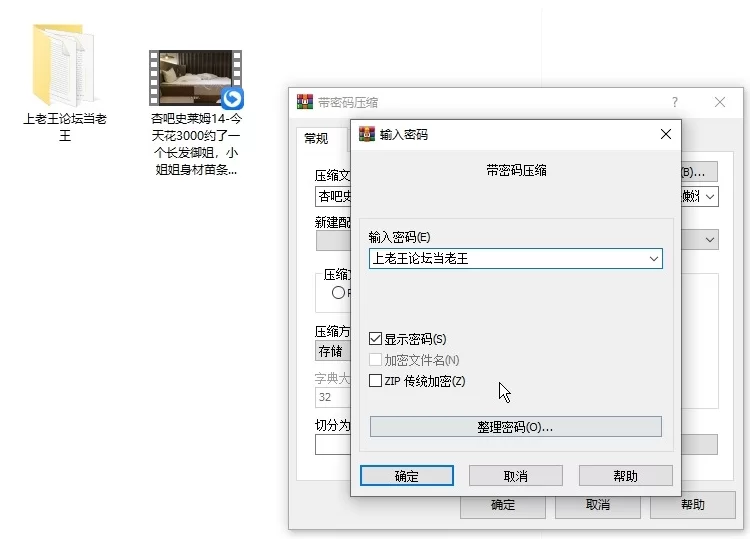The width and height of the screenshot is (750, 539).
Task: Click WinRAR icon in 带密码压缩 title bar
Action: click(305, 102)
